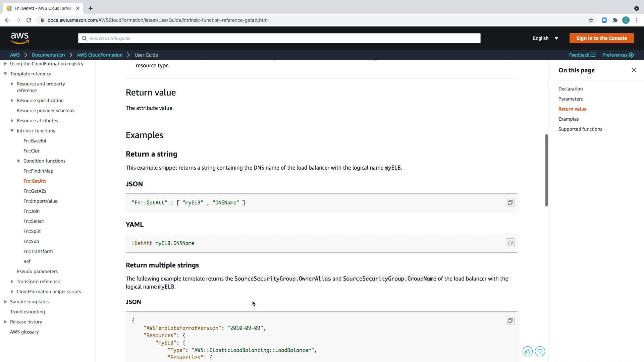Click the thumbs down feedback icon
644x362 pixels.
[x=540, y=351]
